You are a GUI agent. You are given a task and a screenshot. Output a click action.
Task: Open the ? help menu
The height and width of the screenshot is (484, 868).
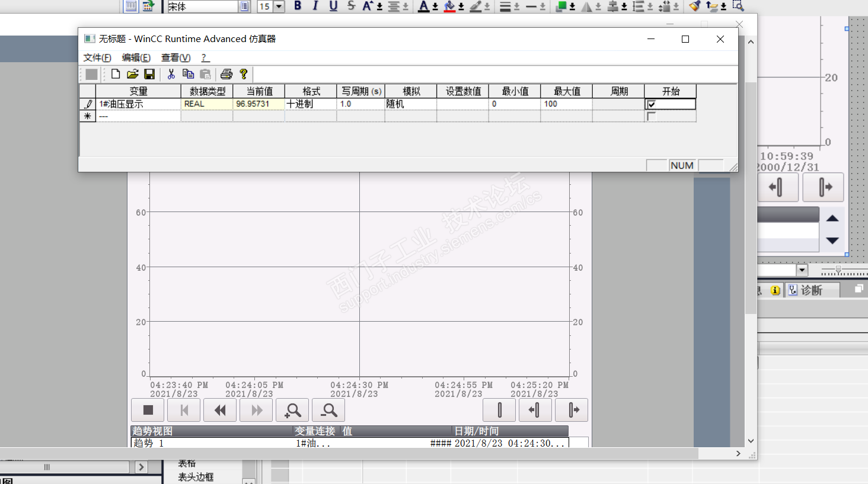(205, 57)
